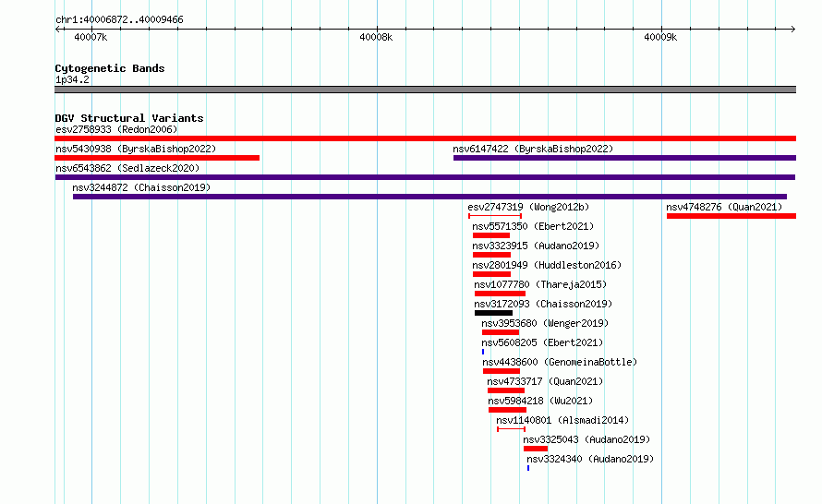Open nsv3953680 (Wenger2019) variant label
This screenshot has height=504, width=822.
pyautogui.click(x=545, y=323)
